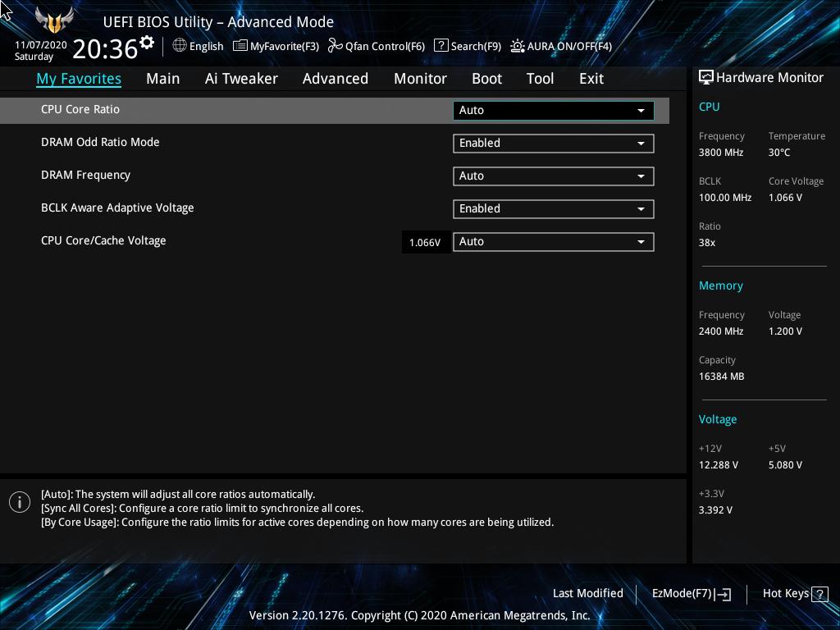Click the EzMode exit arrow icon
The width and height of the screenshot is (840, 630).
(x=723, y=594)
